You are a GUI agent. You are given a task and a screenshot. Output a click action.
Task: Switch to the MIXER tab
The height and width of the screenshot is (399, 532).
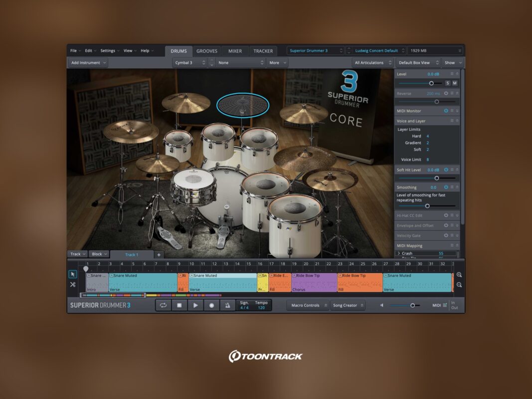pos(235,51)
